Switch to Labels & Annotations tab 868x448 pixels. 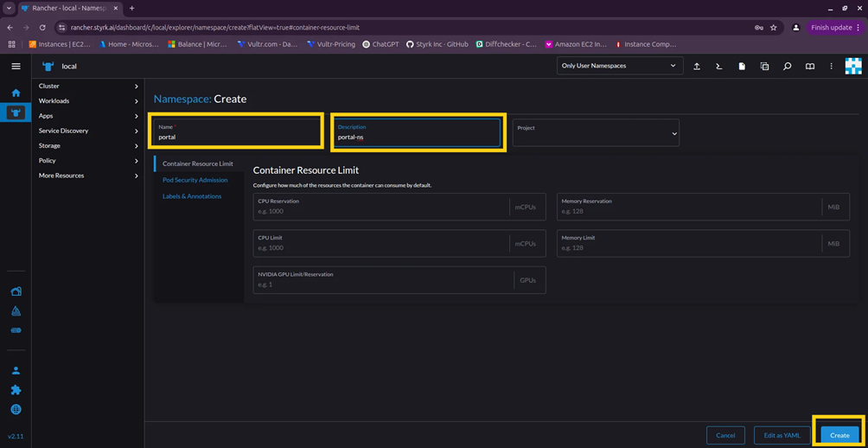point(192,196)
